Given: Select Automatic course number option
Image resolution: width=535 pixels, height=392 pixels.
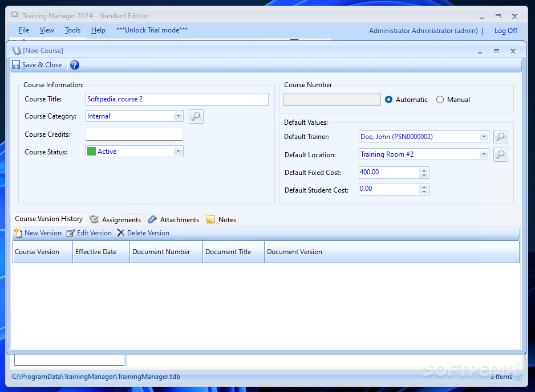Looking at the screenshot, I should coord(388,100).
